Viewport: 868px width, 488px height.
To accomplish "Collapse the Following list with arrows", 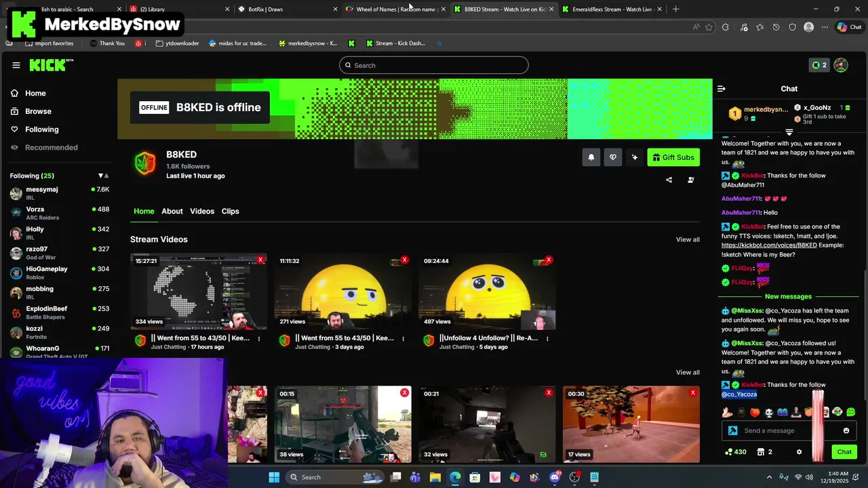I will coord(103,176).
